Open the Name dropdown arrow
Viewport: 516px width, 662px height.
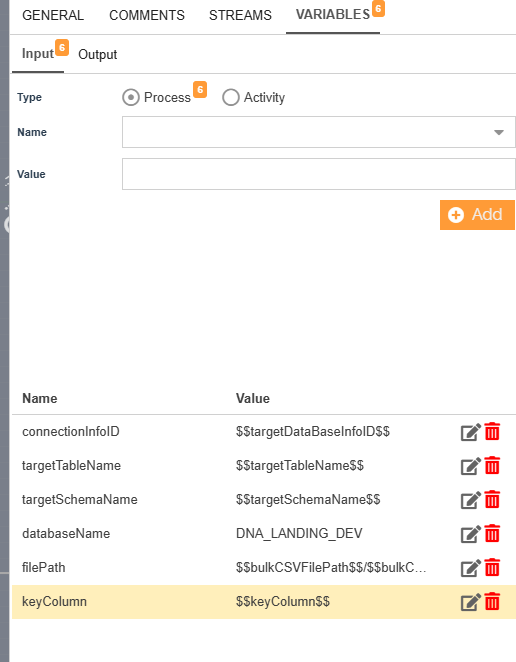pyautogui.click(x=499, y=133)
